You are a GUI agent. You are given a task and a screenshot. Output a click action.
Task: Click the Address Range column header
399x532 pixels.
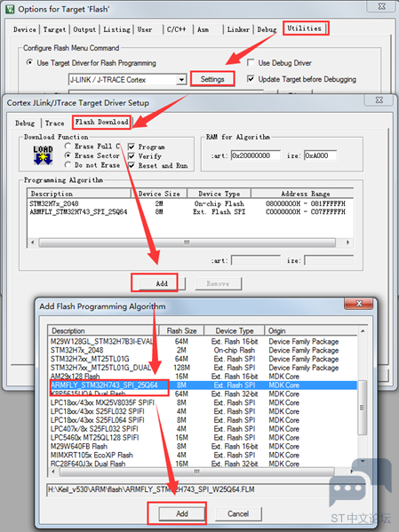tap(302, 194)
